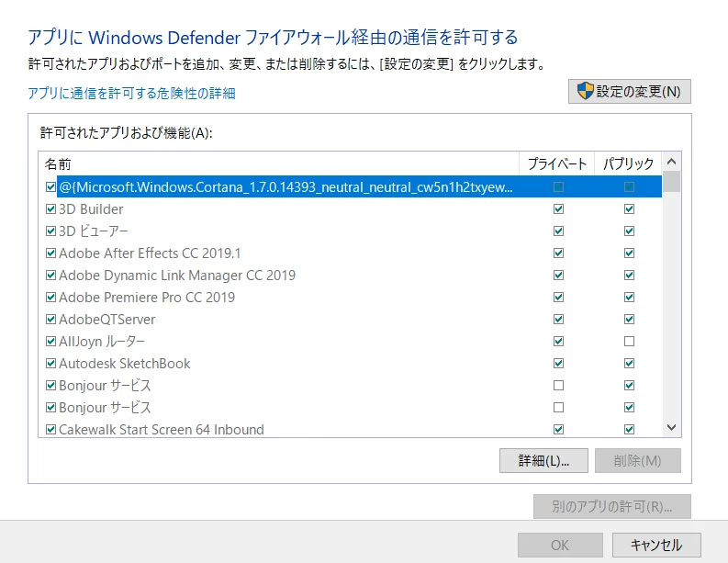Toggle the Microsoft.Windows.Cortana row enable checkbox
Image resolution: width=728 pixels, height=563 pixels.
tap(51, 186)
